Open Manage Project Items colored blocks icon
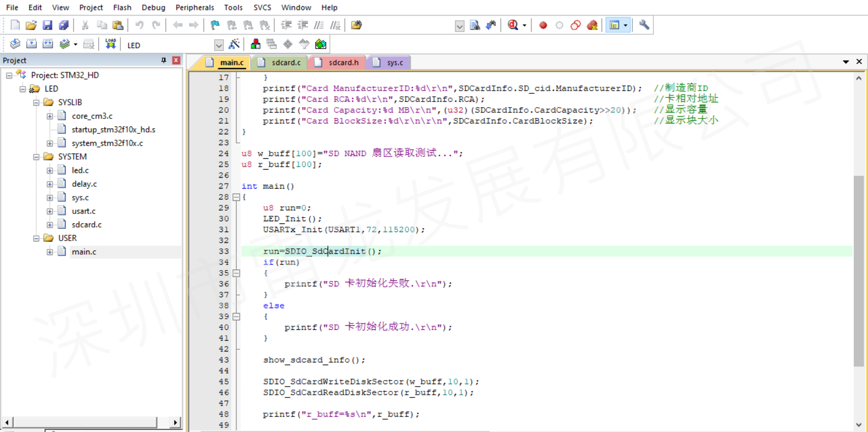 [x=255, y=44]
